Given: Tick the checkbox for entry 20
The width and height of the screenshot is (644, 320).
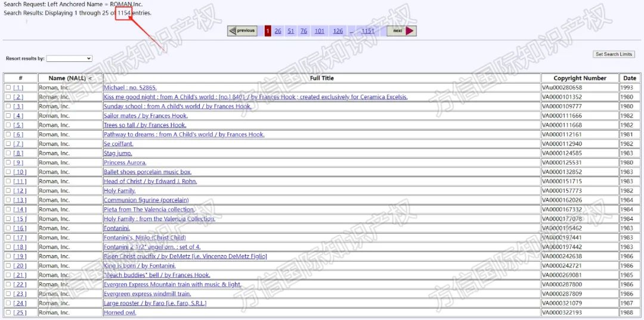Looking at the screenshot, I should pos(8,265).
